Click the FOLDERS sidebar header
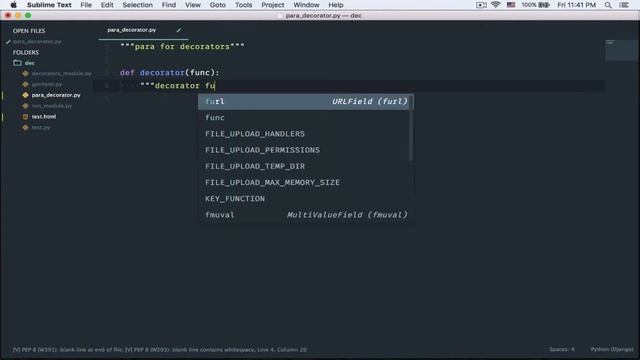Screen dimensions: 640x360 click(25, 52)
